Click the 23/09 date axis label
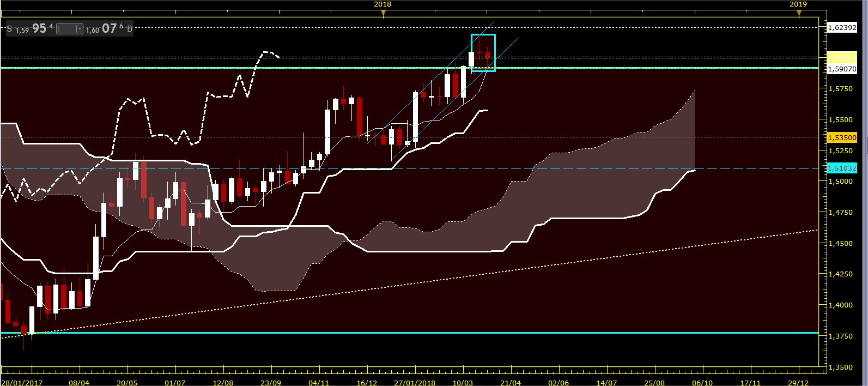The width and height of the screenshot is (868, 386). (271, 382)
